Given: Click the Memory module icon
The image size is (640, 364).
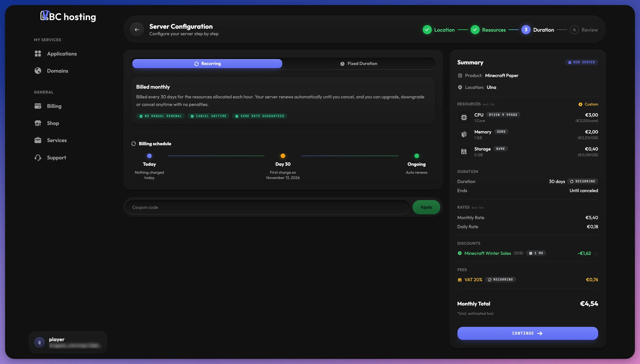Looking at the screenshot, I should point(464,134).
